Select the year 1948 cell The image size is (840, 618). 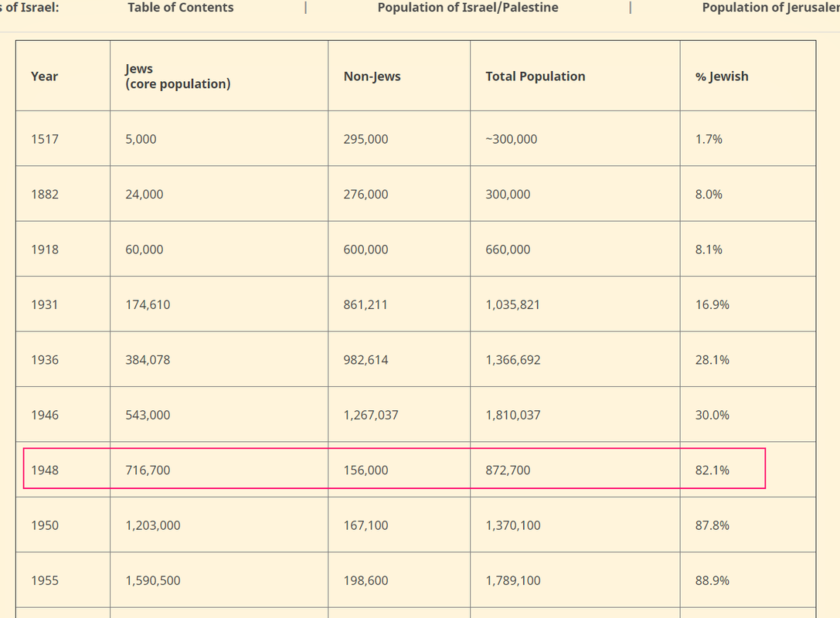click(x=63, y=470)
